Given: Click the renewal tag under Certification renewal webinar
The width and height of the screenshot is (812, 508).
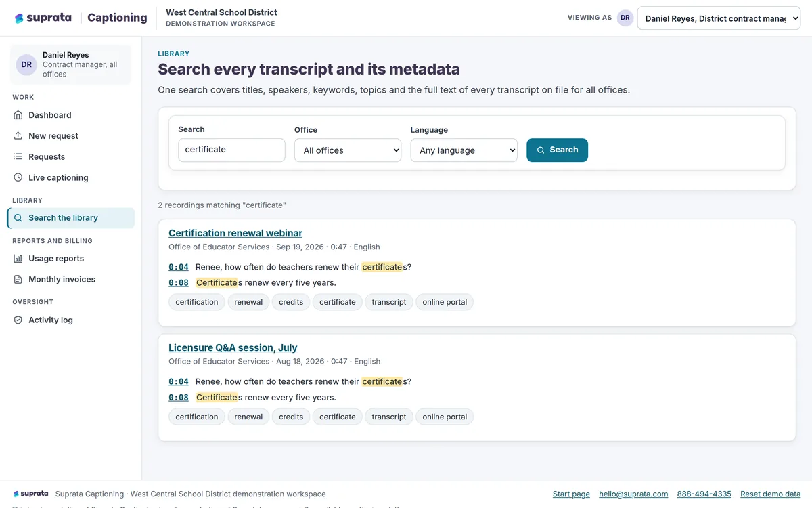Looking at the screenshot, I should click(x=248, y=302).
